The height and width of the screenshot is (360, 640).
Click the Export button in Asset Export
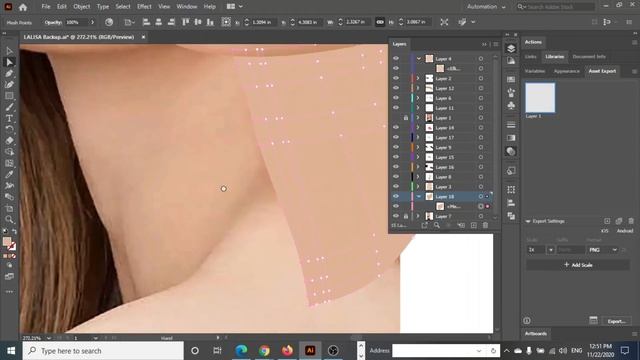tap(616, 321)
